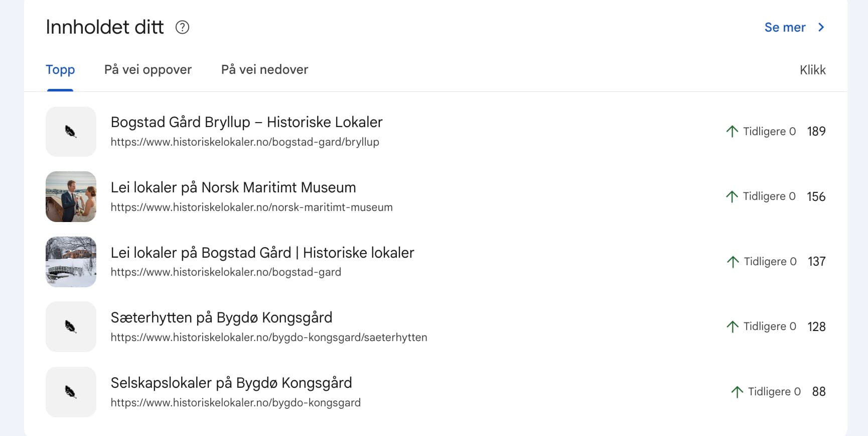The width and height of the screenshot is (868, 436).
Task: Sort results by the Klikk column
Action: click(x=812, y=70)
